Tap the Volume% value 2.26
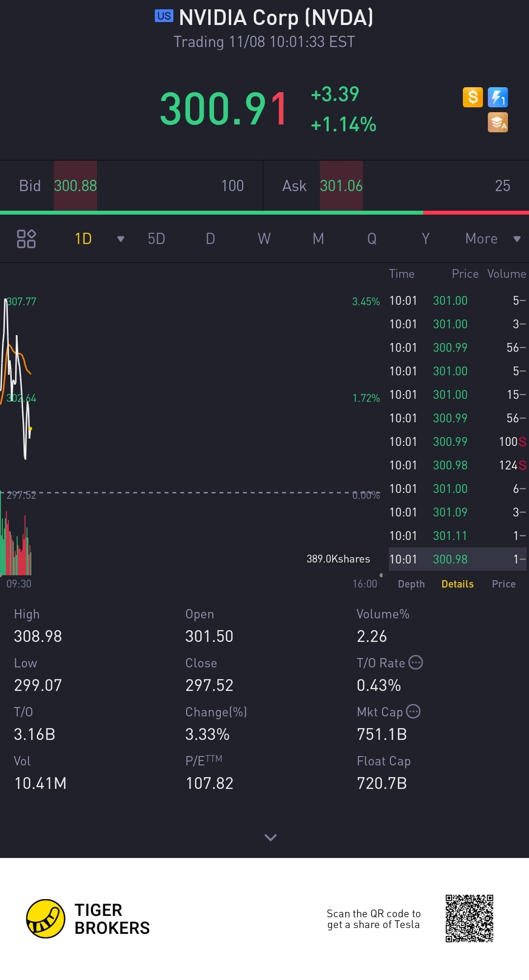Viewport: 529px width, 980px height. point(372,636)
